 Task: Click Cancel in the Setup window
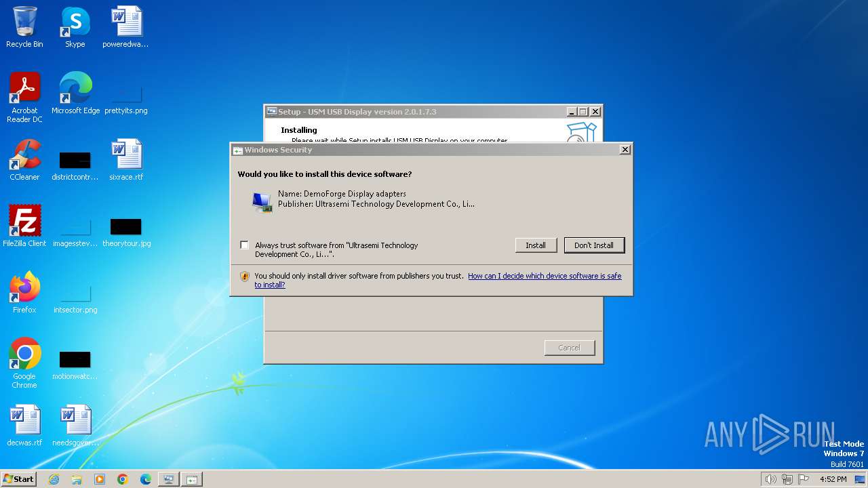click(x=570, y=348)
